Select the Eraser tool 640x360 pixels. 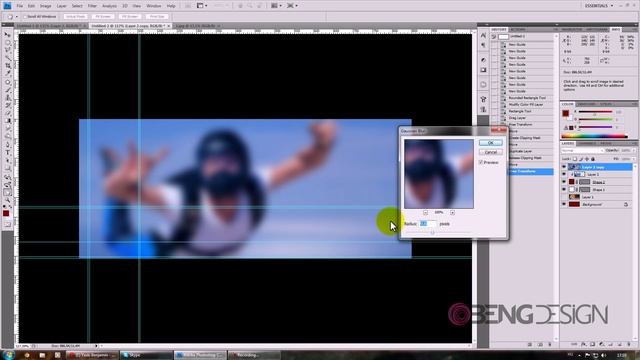point(7,113)
